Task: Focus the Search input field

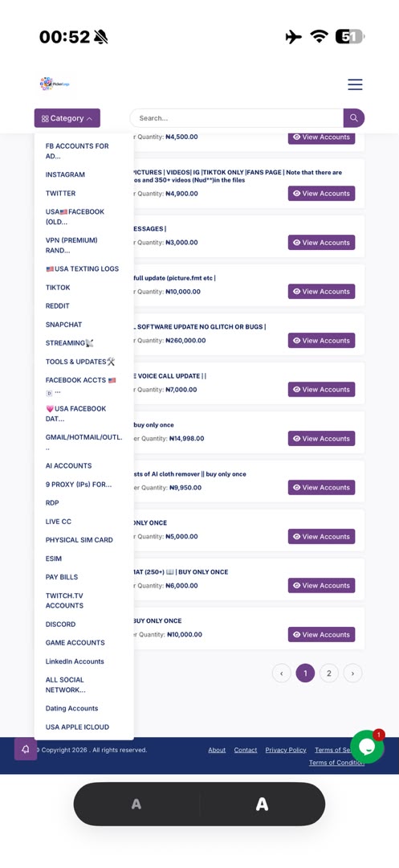Action: [237, 118]
